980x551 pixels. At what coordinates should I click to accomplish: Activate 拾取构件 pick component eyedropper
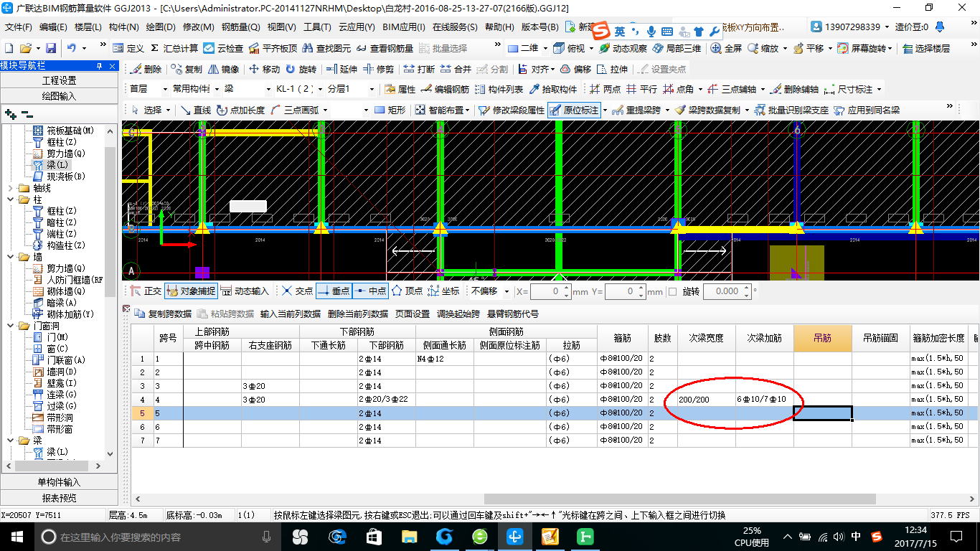[553, 89]
